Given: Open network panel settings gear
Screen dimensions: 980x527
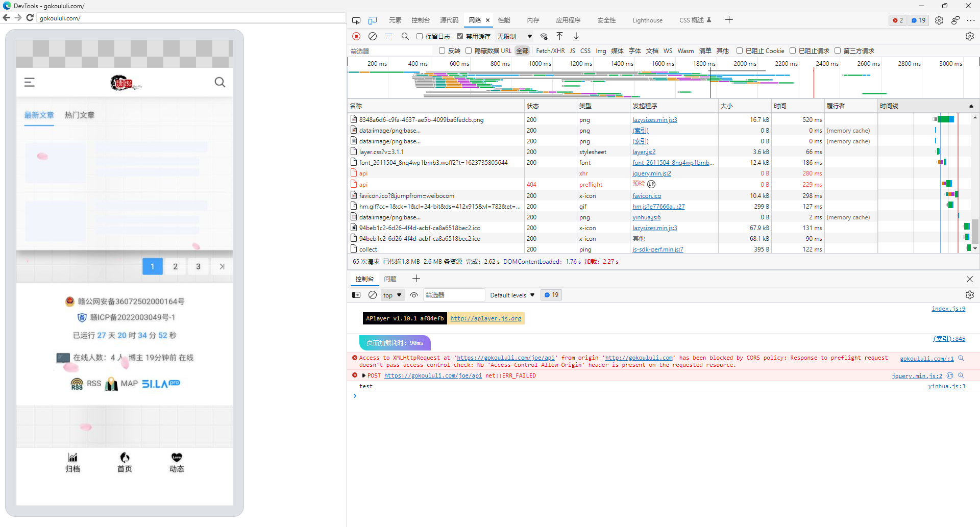Looking at the screenshot, I should click(970, 36).
